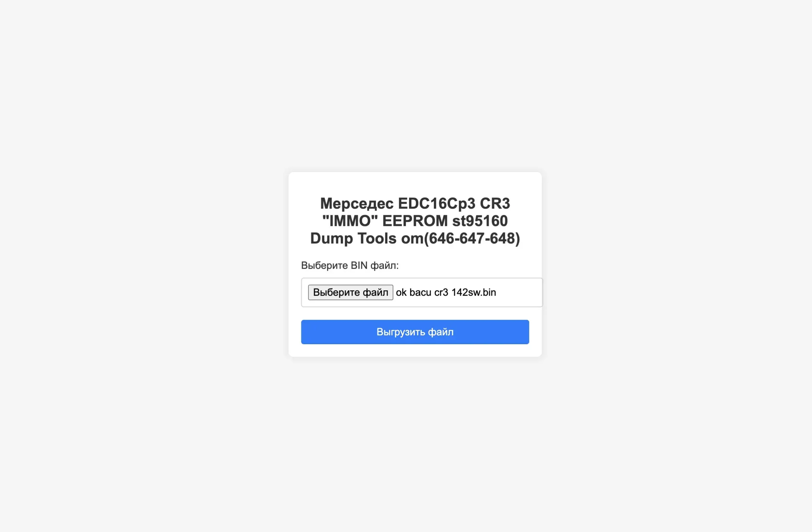Click "EDC16Cp3" in the page heading
The width and height of the screenshot is (812, 532).
437,204
